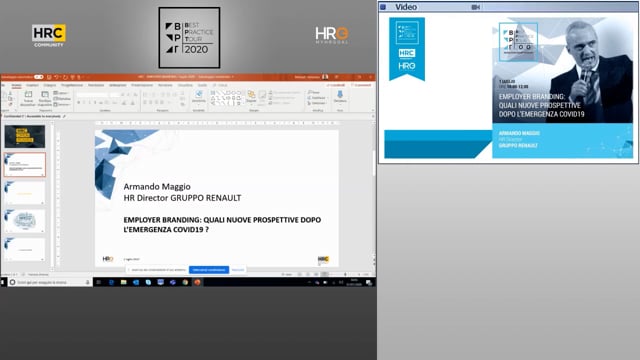Click the Save icon in quick access toolbar
This screenshot has width=640, height=360.
49,77
